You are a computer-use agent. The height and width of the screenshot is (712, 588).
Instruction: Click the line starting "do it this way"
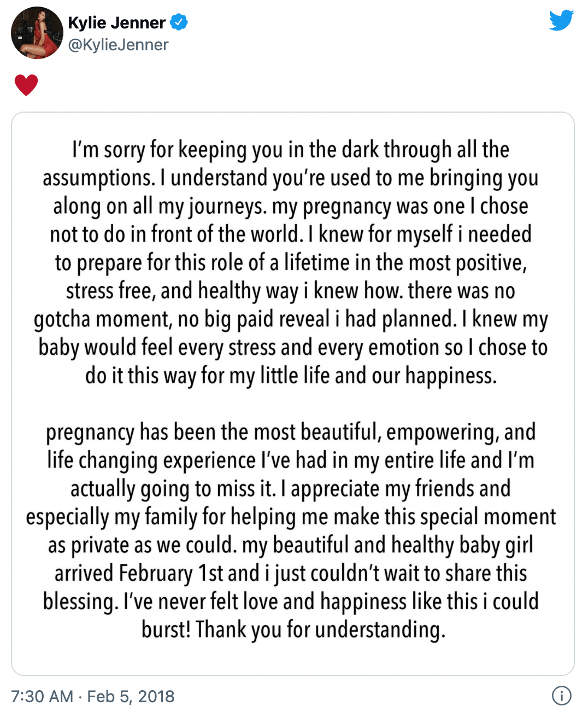point(291,376)
